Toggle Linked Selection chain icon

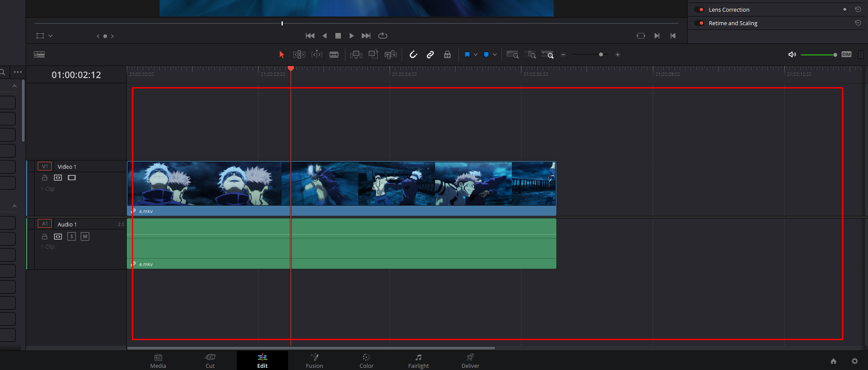pyautogui.click(x=430, y=55)
